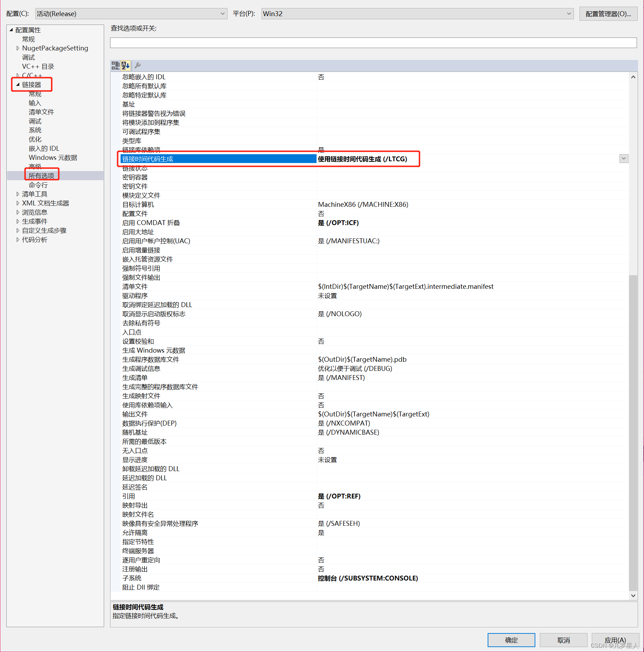This screenshot has height=652, width=644.
Task: Click the 是 (/DYNAMICBASE) value
Action: pos(348,432)
